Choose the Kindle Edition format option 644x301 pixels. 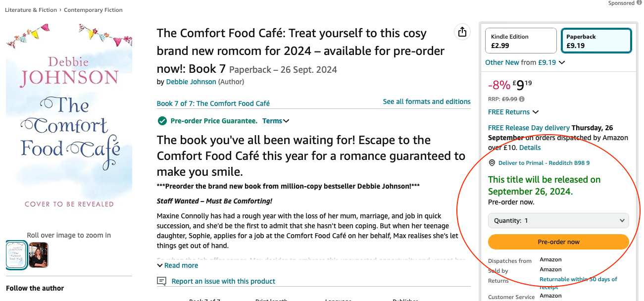(x=521, y=41)
